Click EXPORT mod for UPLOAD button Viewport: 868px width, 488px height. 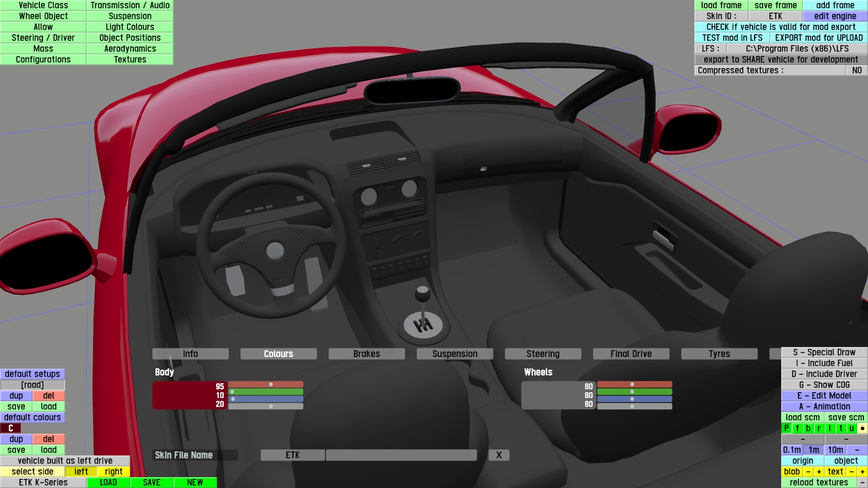click(819, 38)
